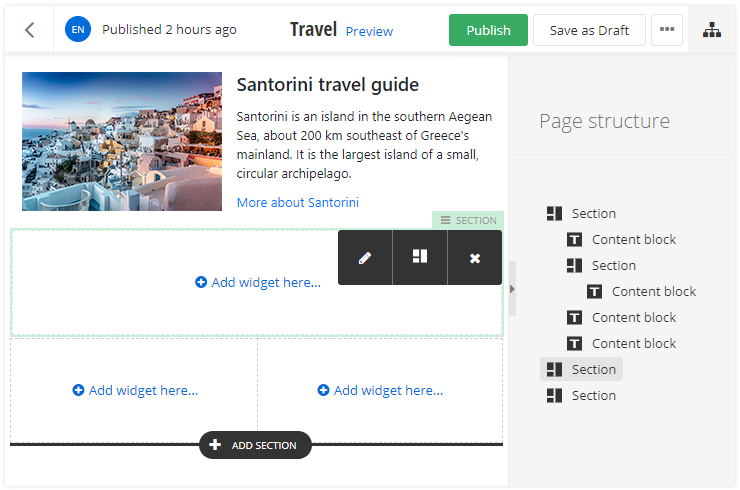Click the back arrow icon
Viewport: 740px width, 490px height.
30,30
